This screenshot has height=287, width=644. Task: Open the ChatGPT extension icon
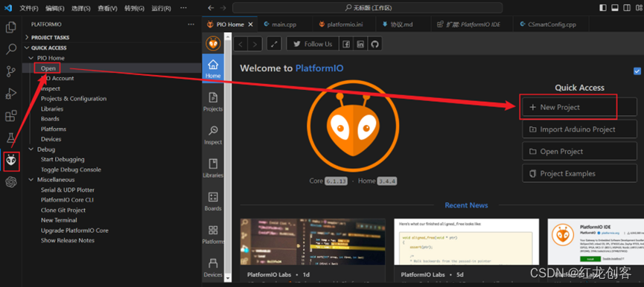11,182
